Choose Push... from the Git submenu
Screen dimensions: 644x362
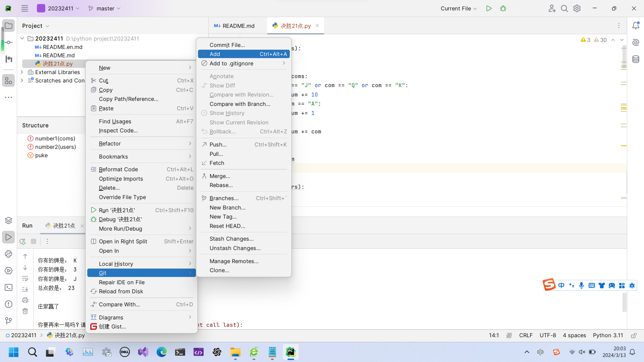pyautogui.click(x=244, y=144)
